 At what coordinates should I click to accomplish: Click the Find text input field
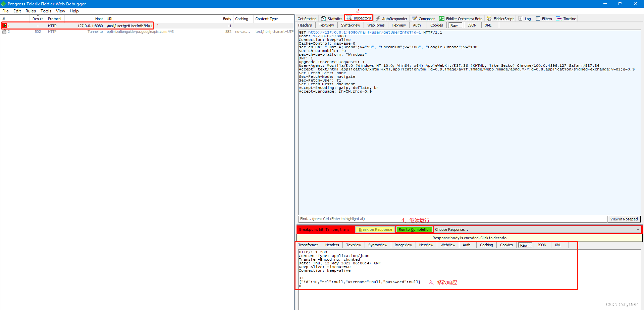point(452,219)
